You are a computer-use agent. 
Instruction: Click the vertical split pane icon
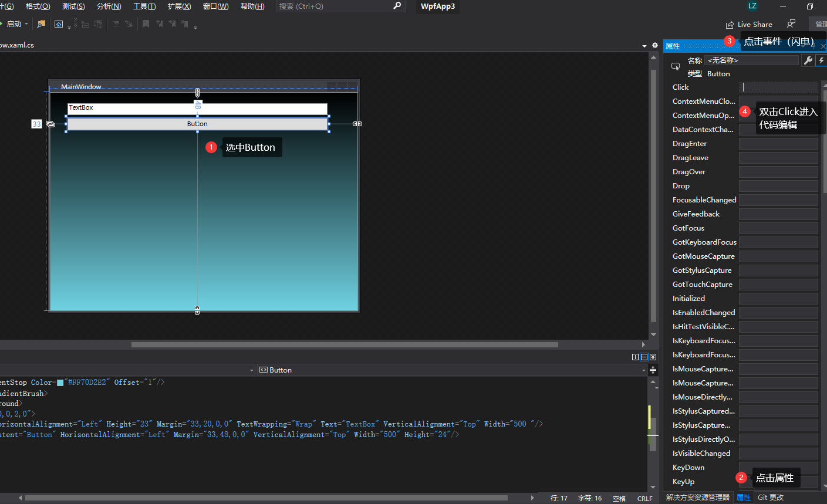pos(635,357)
